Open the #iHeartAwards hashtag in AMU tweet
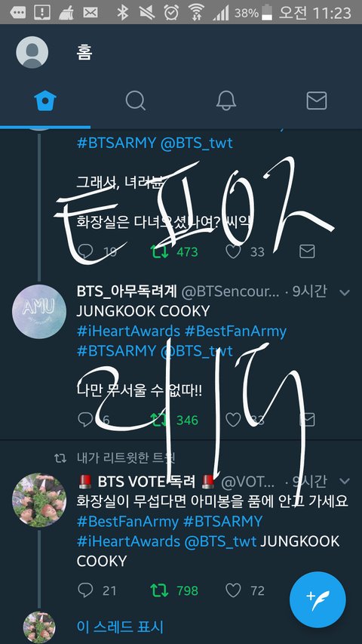362x644 pixels. pos(128,331)
